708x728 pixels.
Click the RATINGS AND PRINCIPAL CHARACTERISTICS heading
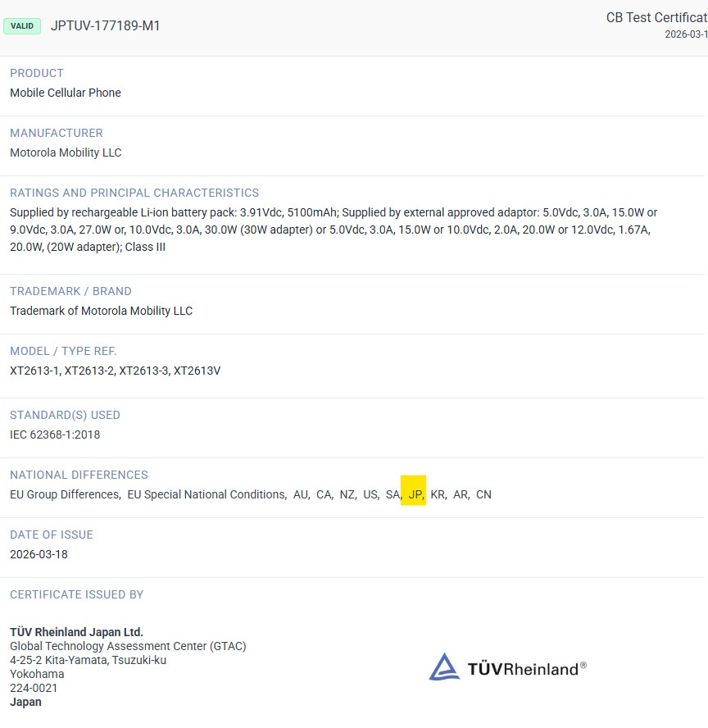pos(134,193)
